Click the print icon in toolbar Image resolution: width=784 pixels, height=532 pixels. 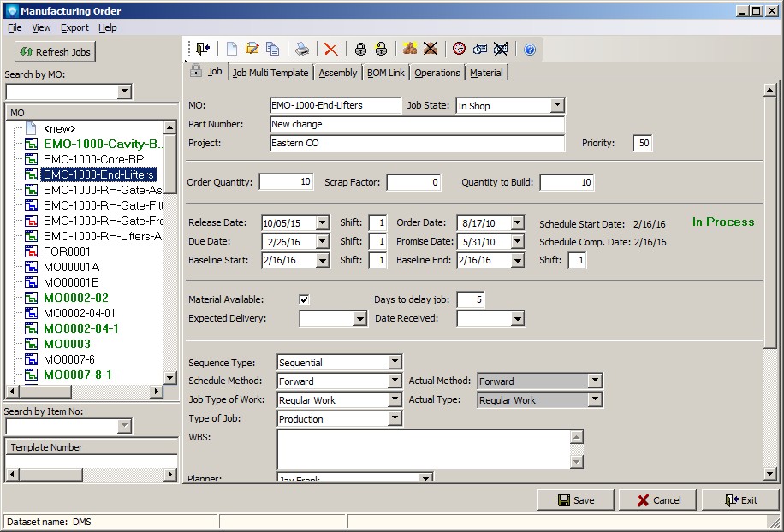(x=302, y=49)
